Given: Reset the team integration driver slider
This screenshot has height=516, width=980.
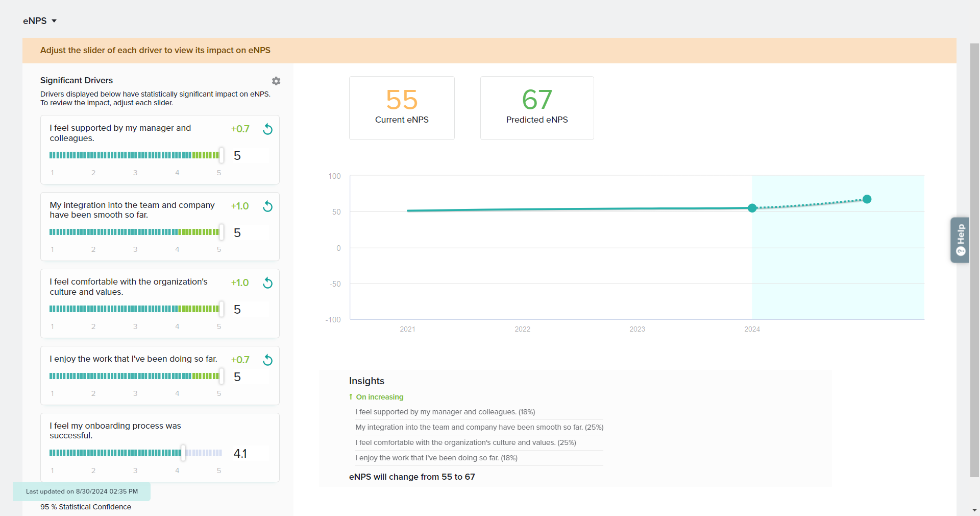Looking at the screenshot, I should click(x=267, y=206).
